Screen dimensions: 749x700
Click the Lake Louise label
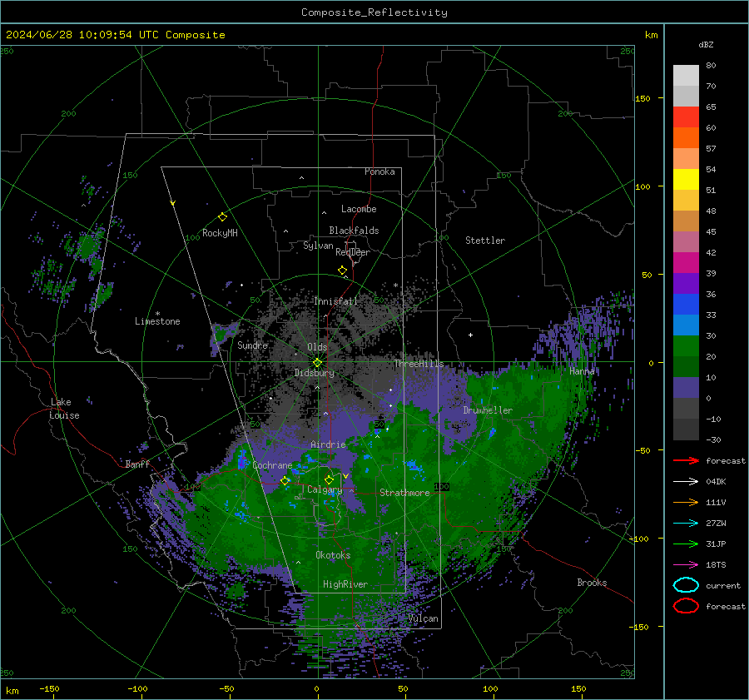click(x=64, y=409)
